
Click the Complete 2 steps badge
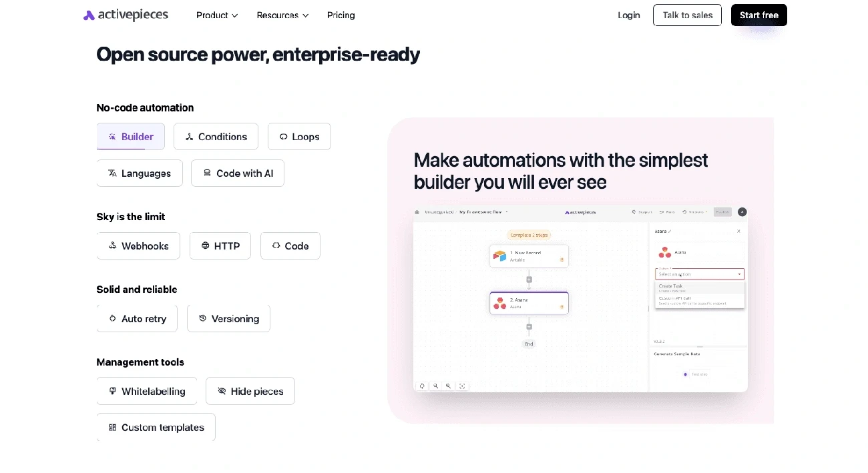(x=529, y=235)
